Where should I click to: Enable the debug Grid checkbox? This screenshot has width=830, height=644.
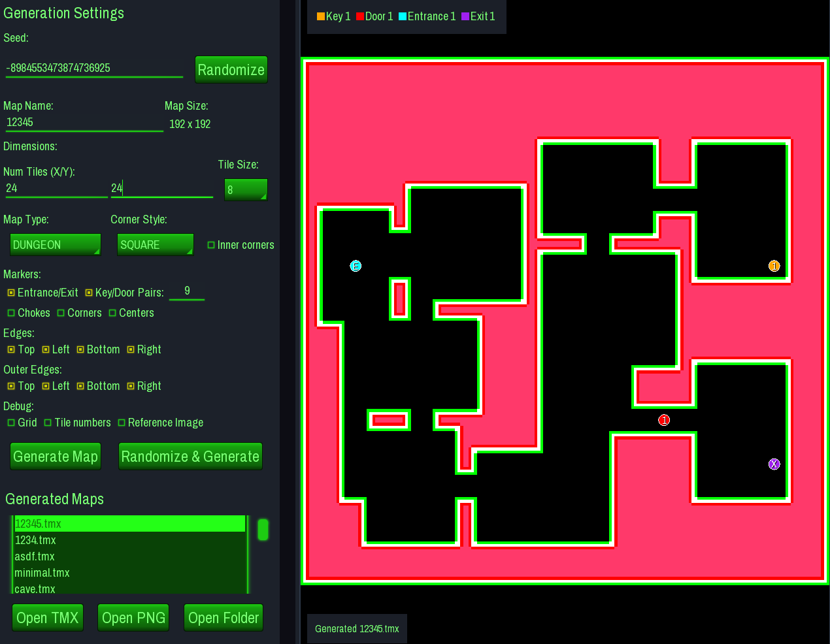point(11,423)
